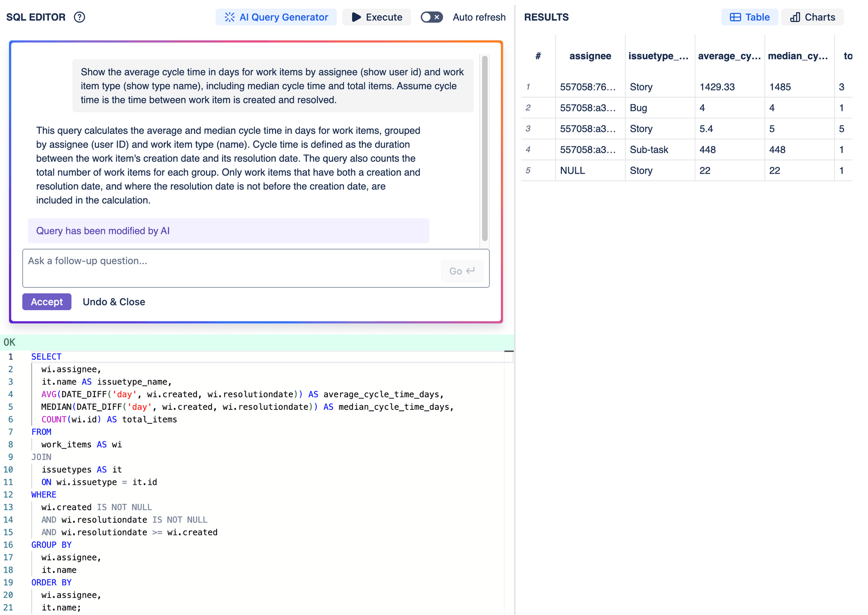Click the AI chat panel scrollbar

click(x=485, y=148)
